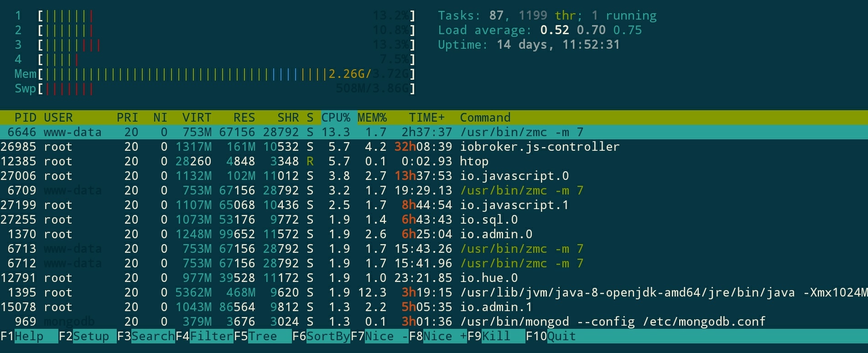Click the Swp swap usage meter
The width and height of the screenshot is (868, 353).
tap(215, 89)
